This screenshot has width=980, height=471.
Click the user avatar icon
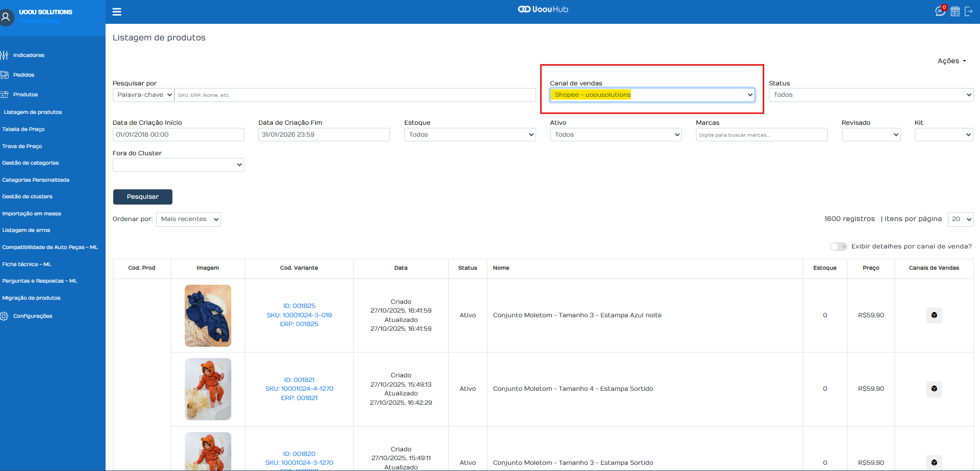coord(6,17)
